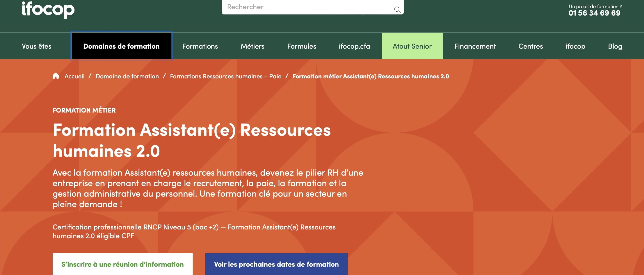Open the Formations menu
644x275 pixels.
200,46
